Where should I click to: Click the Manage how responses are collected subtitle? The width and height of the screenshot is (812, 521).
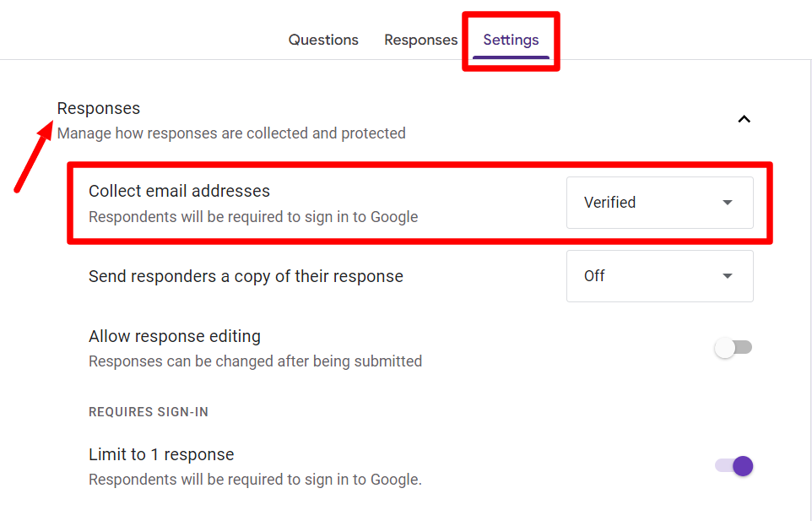[x=231, y=133]
